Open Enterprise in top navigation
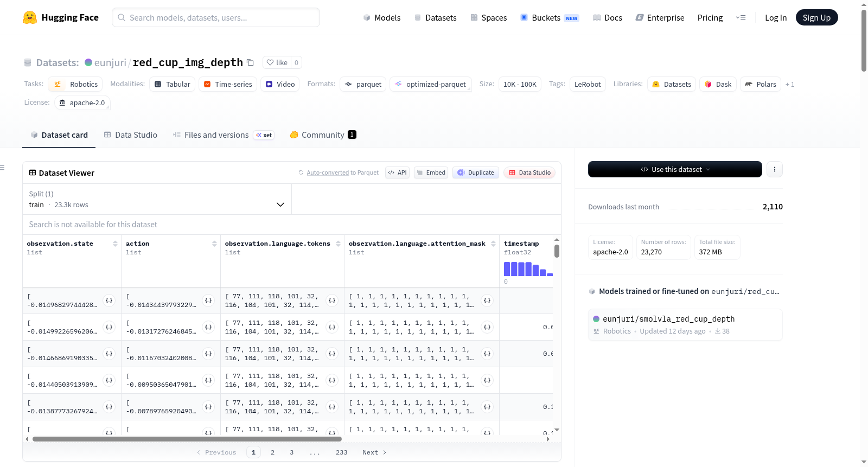 tap(660, 17)
